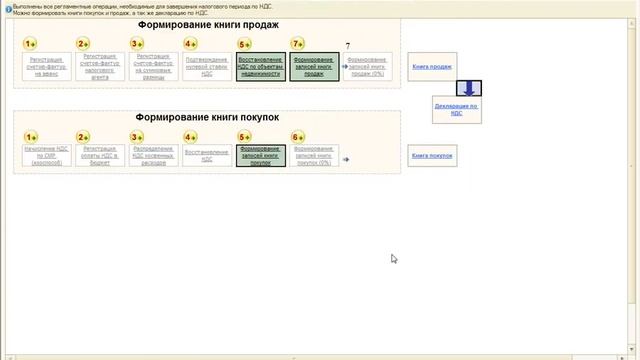Image resolution: width=640 pixels, height=360 pixels.
Task: Click step 2 icon in sales book section
Action: 83,43
